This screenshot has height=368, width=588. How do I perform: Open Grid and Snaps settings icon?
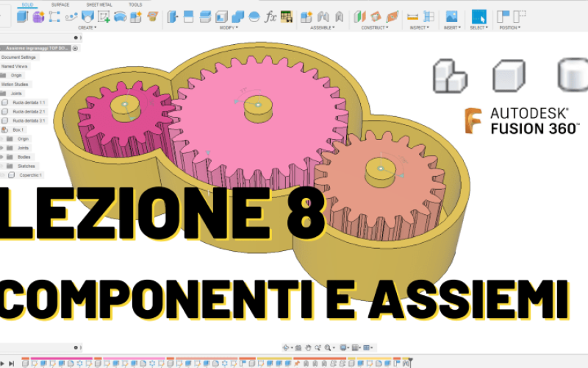pos(356,347)
